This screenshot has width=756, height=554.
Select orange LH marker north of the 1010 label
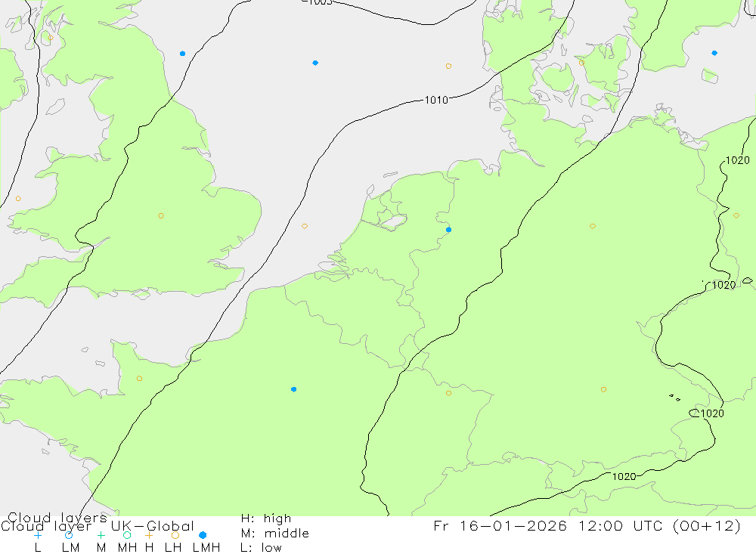(x=449, y=66)
